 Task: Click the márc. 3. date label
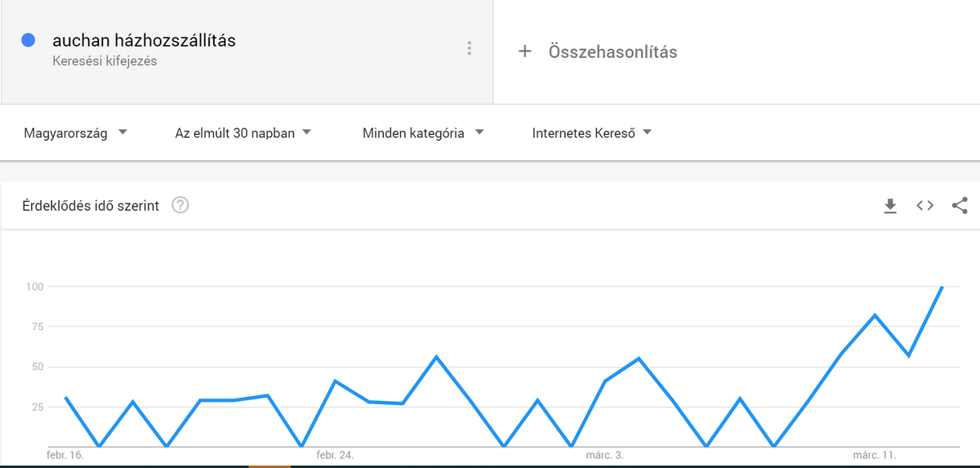click(605, 454)
